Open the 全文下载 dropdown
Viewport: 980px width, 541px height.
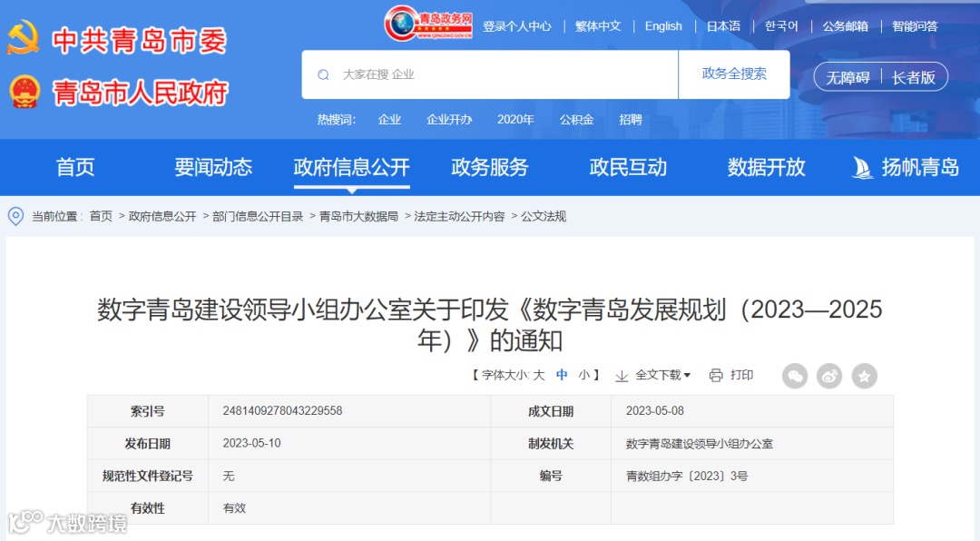coord(662,375)
